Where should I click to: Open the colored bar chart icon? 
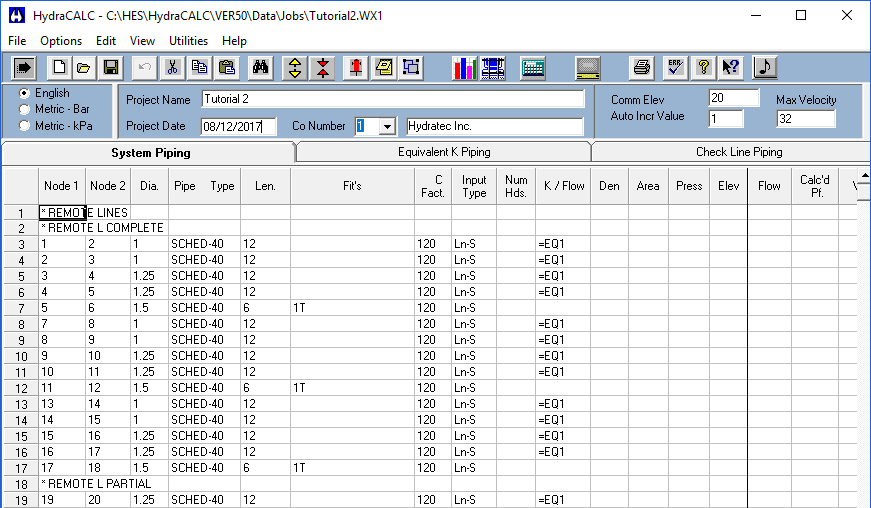point(464,68)
